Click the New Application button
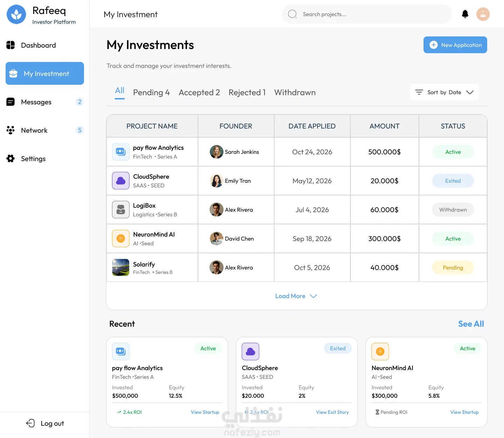 click(x=455, y=45)
